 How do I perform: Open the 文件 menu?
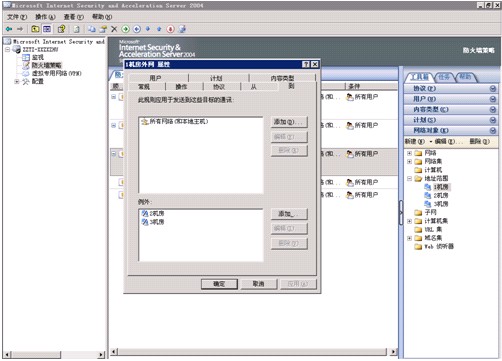17,17
